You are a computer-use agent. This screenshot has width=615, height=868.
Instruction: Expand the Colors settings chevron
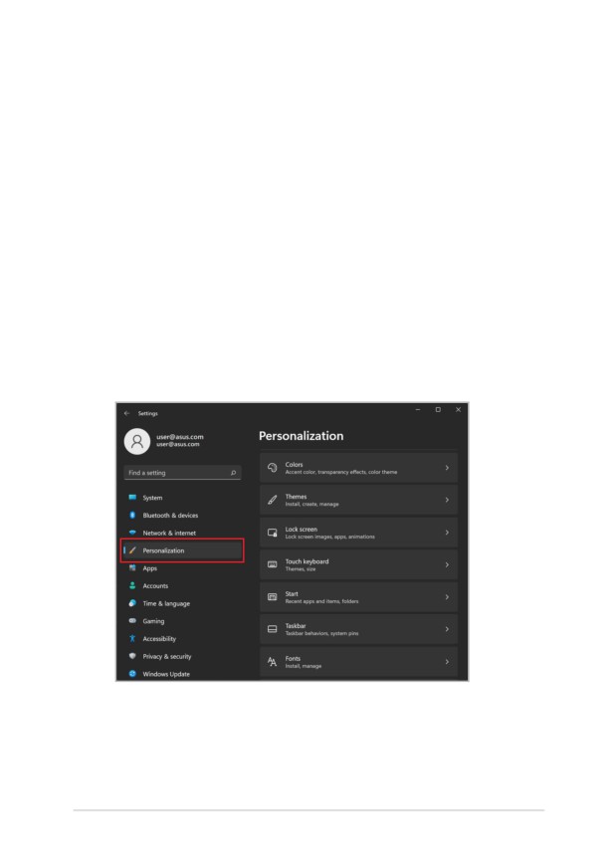pyautogui.click(x=447, y=468)
